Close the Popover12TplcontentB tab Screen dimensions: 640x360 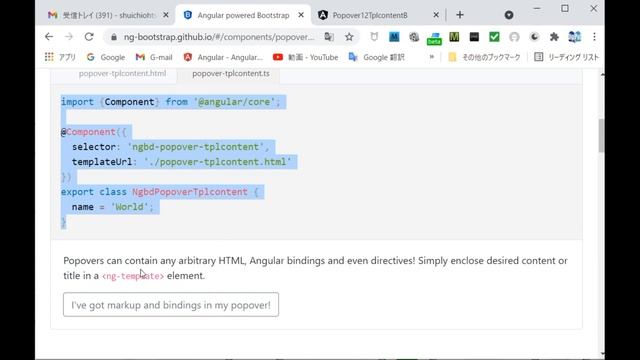pos(436,15)
